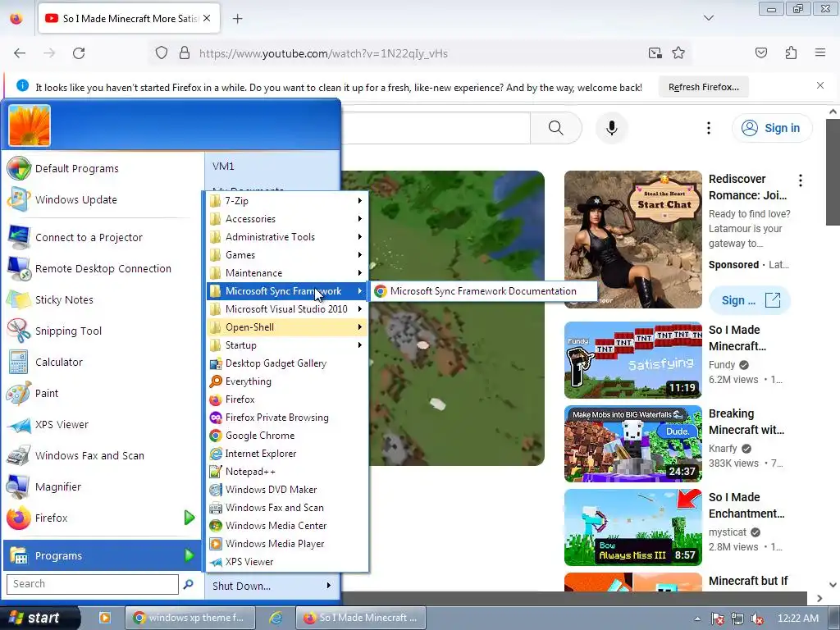Open the Firefox extensions puzzle icon
Image resolution: width=840 pixels, height=630 pixels.
pyautogui.click(x=791, y=53)
